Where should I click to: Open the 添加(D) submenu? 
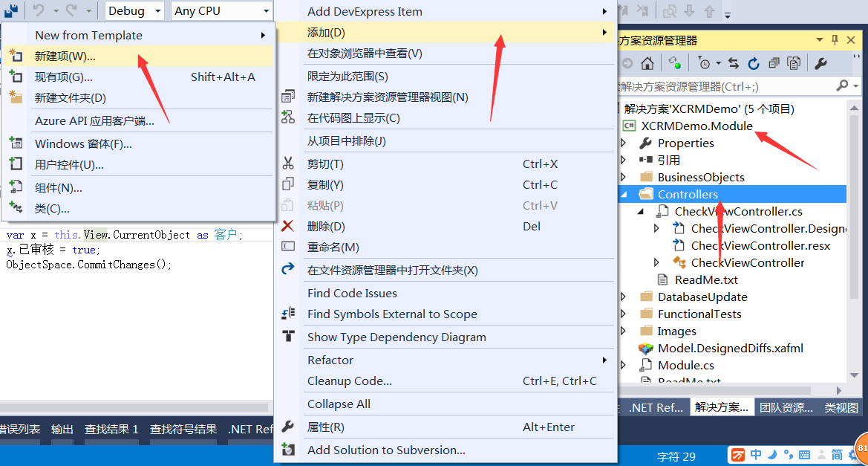pos(446,32)
